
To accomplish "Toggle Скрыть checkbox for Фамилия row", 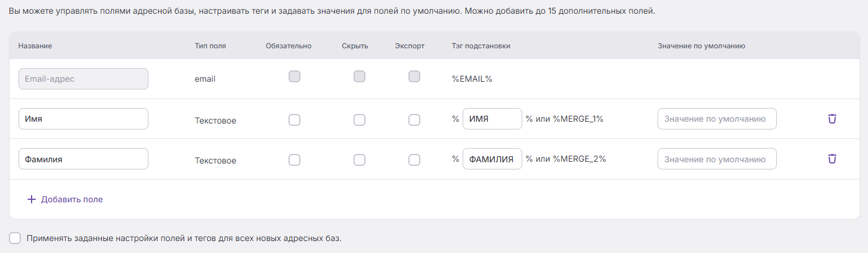I will tap(359, 160).
